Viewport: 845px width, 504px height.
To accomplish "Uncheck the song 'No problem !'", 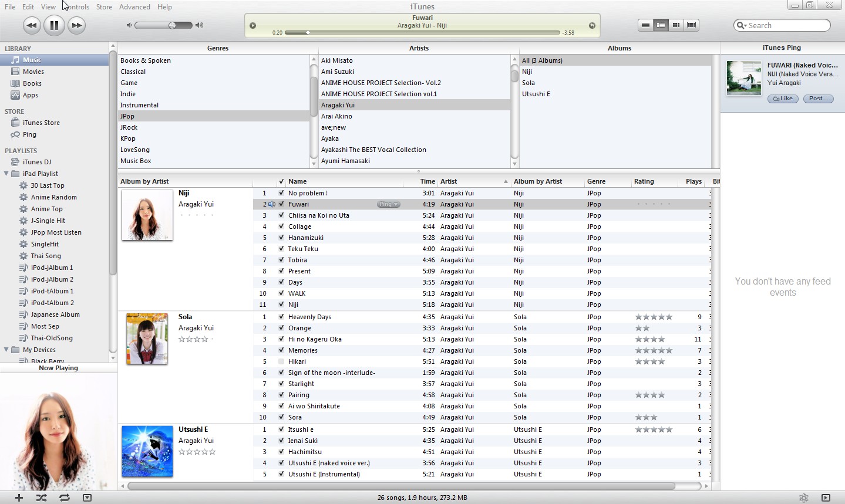I will click(x=281, y=193).
